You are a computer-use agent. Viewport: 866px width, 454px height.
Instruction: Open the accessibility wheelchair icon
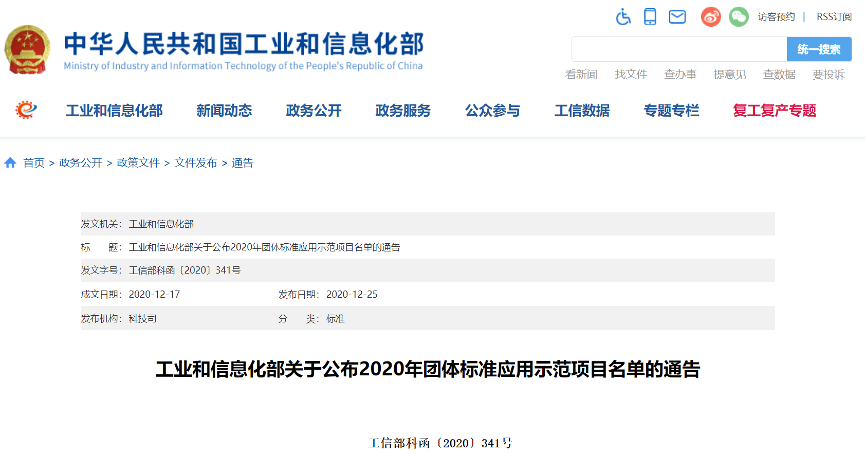[624, 17]
